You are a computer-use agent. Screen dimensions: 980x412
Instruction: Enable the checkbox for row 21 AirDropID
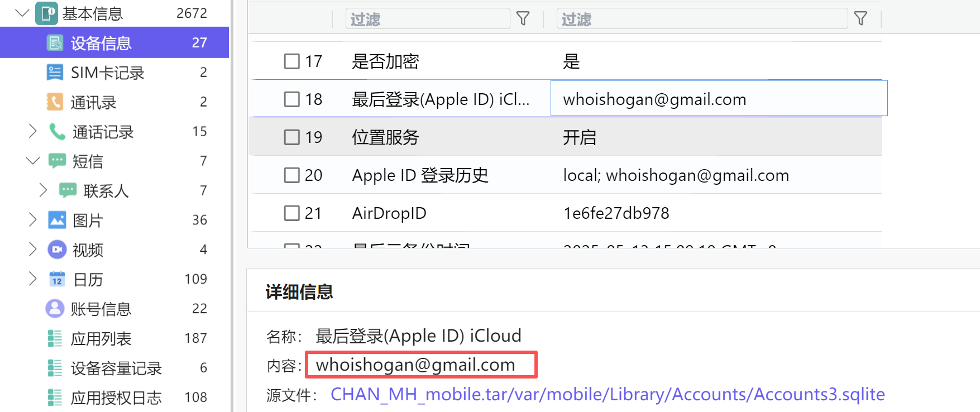click(x=292, y=213)
